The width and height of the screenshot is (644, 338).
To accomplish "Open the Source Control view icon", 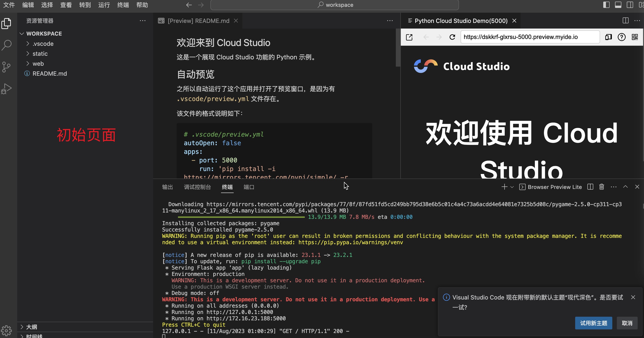I will click(x=6, y=67).
